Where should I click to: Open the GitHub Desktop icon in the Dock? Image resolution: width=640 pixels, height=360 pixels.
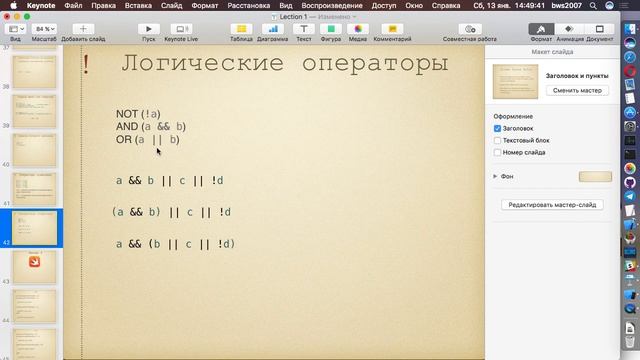[630, 182]
